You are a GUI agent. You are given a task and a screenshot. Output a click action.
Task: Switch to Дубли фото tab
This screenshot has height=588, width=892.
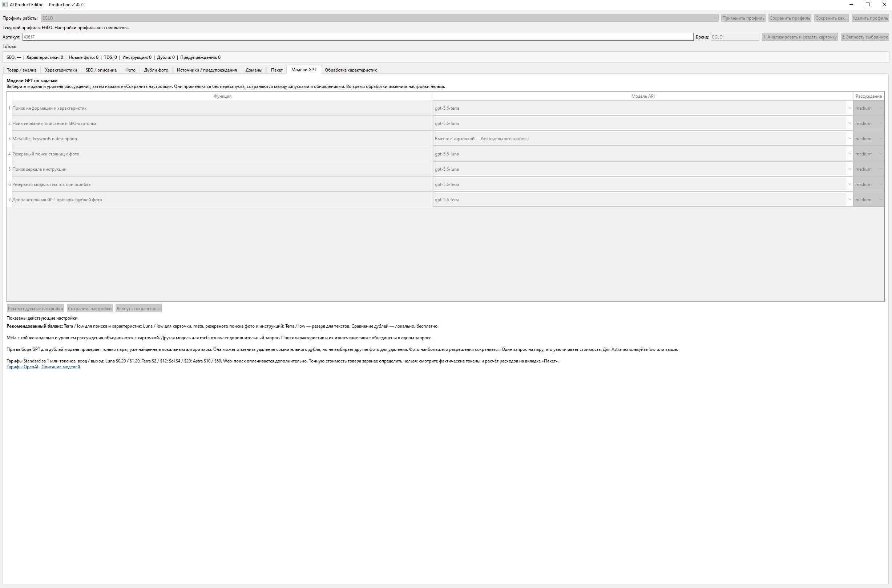[x=156, y=70]
